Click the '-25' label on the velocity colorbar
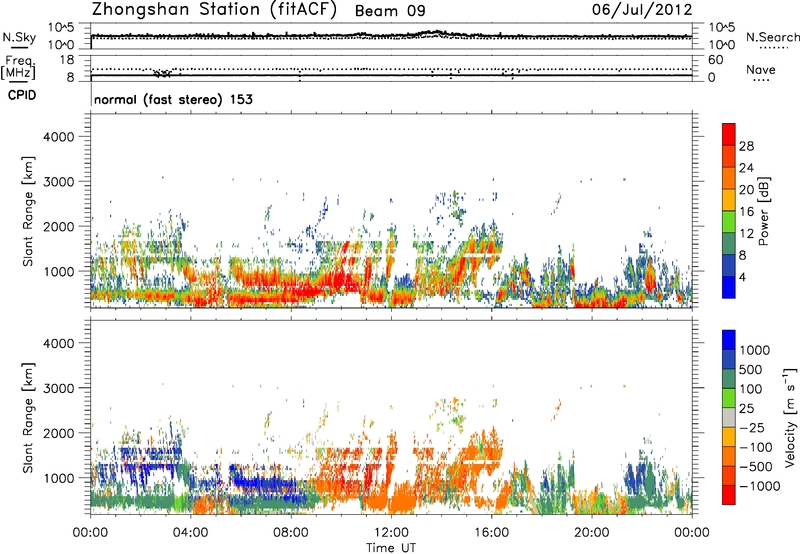 752,428
